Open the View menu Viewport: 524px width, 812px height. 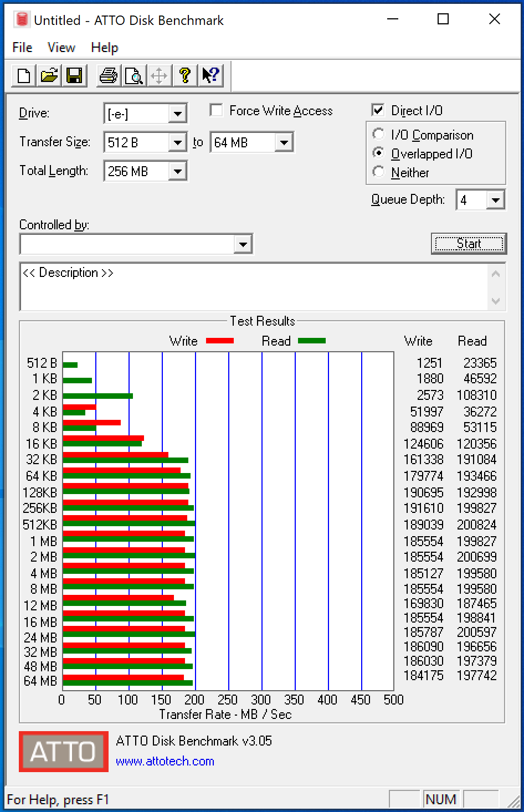(60, 48)
